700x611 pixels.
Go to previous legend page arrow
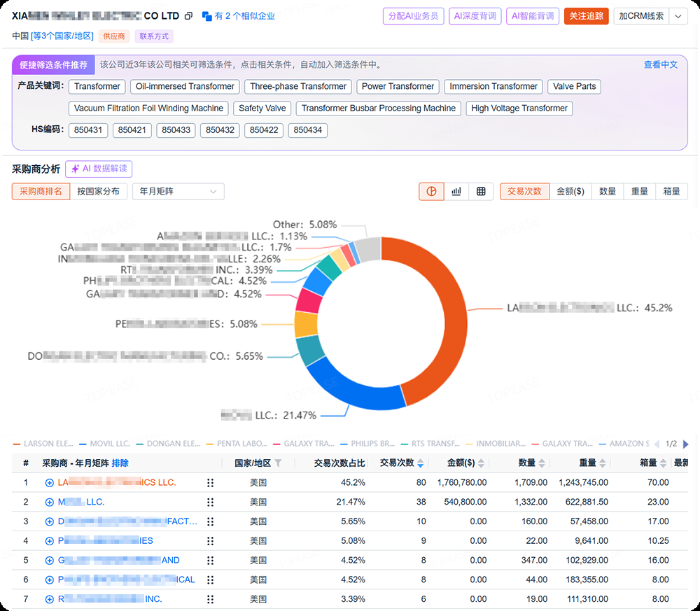[x=657, y=444]
